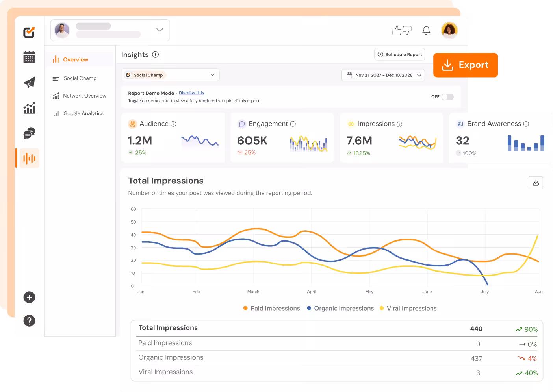553x392 pixels.
Task: Give thumbs-up feedback at the top bar
Action: pyautogui.click(x=397, y=30)
